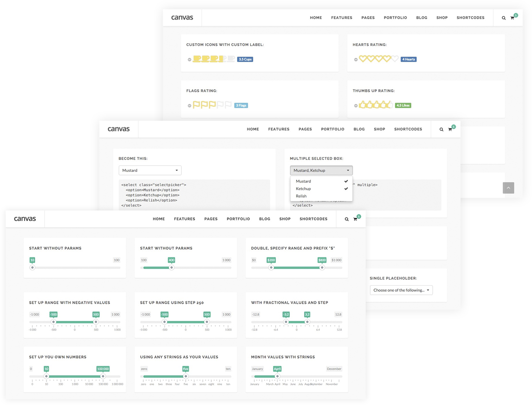532x405 pixels.
Task: Open shopping cart in the select box page header
Action: (450, 130)
